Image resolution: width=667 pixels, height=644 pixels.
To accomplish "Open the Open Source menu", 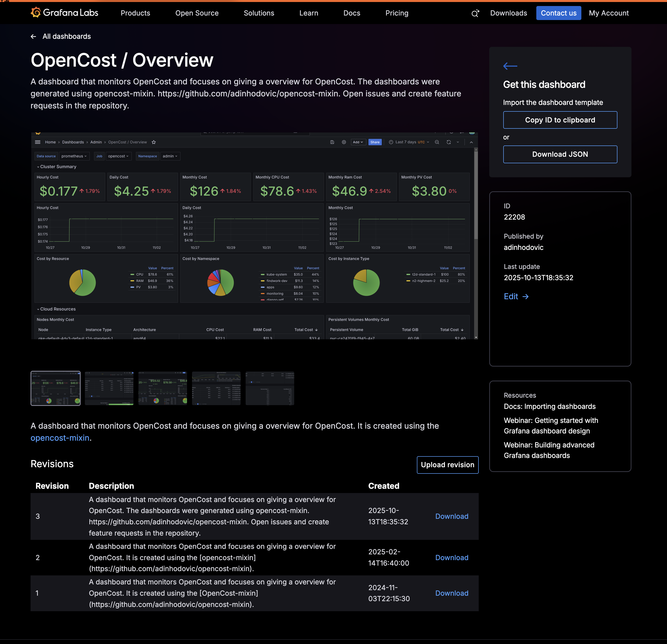I will [197, 13].
